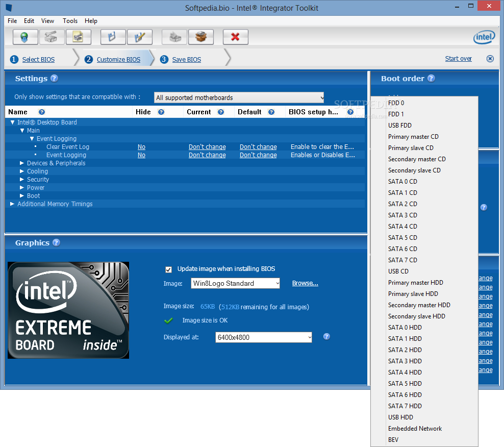Open help icon next to Settings heading
The width and height of the screenshot is (504, 447).
(x=54, y=79)
